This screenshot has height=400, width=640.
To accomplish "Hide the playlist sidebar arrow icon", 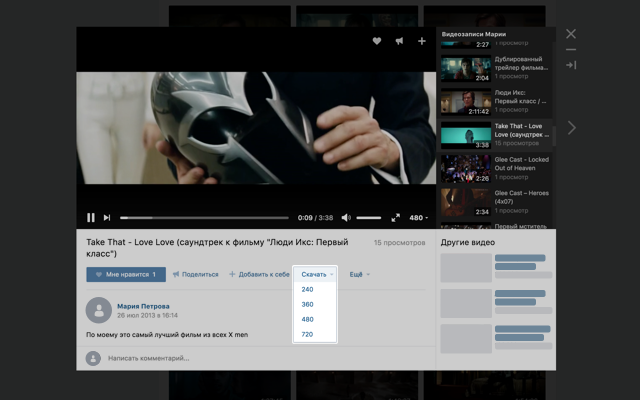I will click(571, 65).
